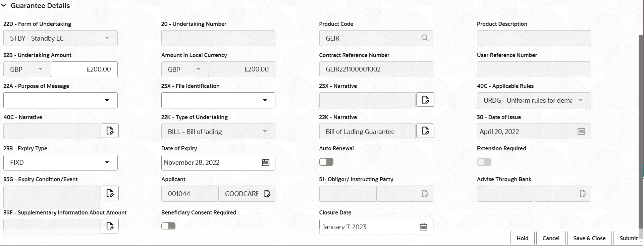Open the 23X - Narrative edit icon
644x246 pixels.
click(425, 100)
